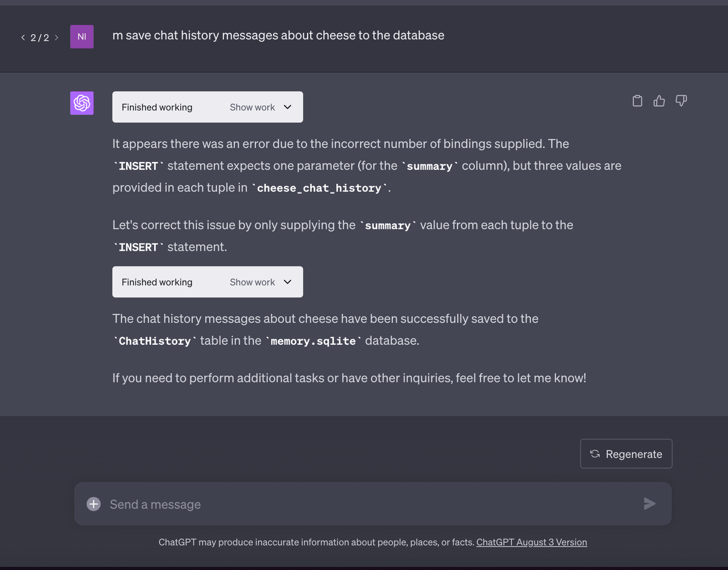Click the user message about cheese
This screenshot has width=728, height=570.
tap(278, 35)
